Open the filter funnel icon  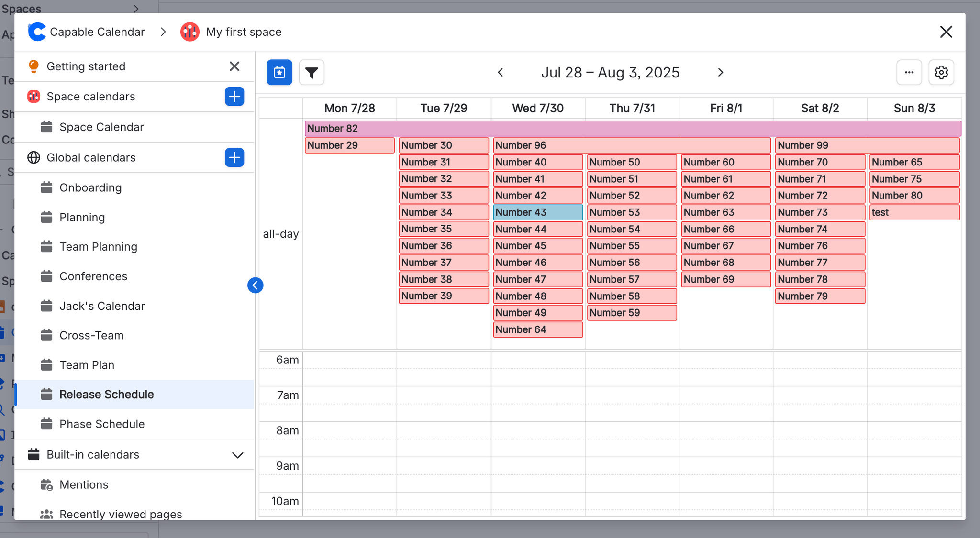coord(312,73)
